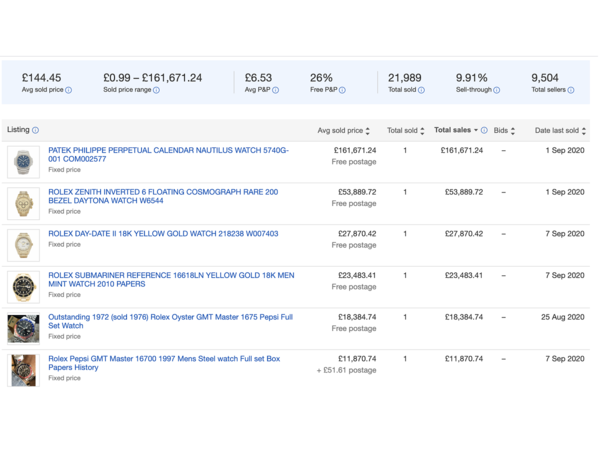600x450 pixels.
Task: Click the Rolex Submariner watch thumbnail
Action: (x=23, y=287)
